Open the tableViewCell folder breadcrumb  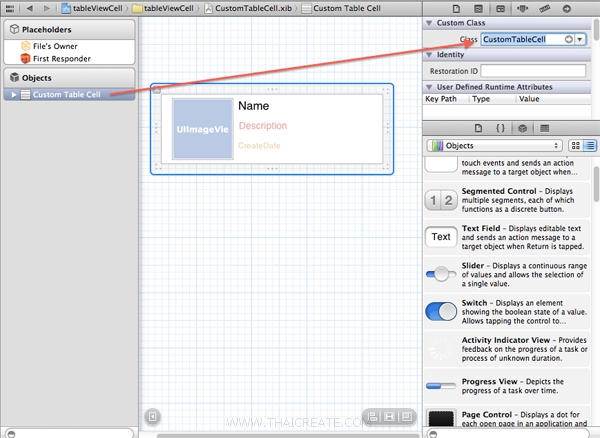(x=163, y=8)
